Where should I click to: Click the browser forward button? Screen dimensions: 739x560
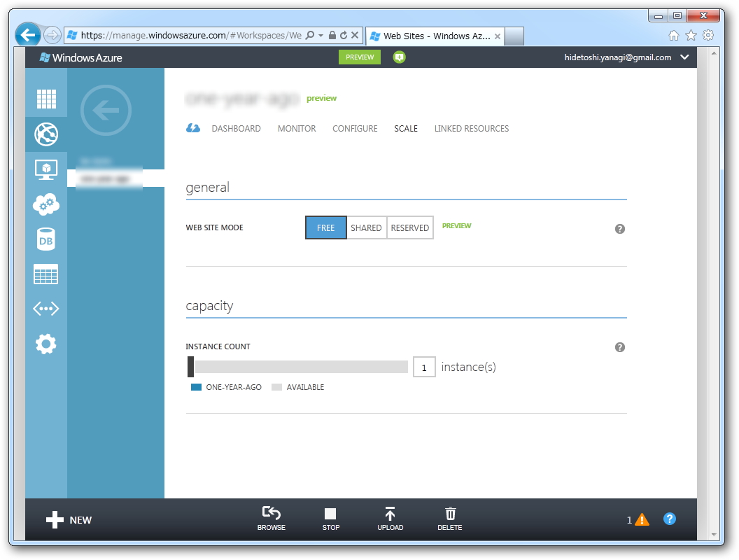coord(52,35)
